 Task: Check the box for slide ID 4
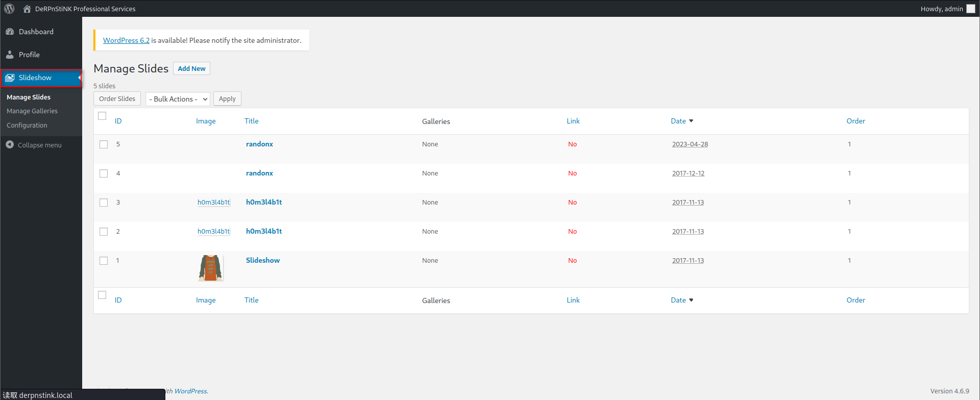click(104, 173)
